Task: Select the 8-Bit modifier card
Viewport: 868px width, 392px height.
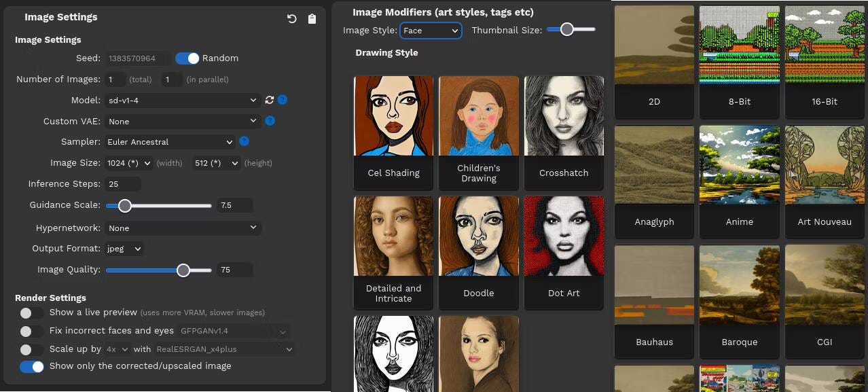Action: pos(740,61)
